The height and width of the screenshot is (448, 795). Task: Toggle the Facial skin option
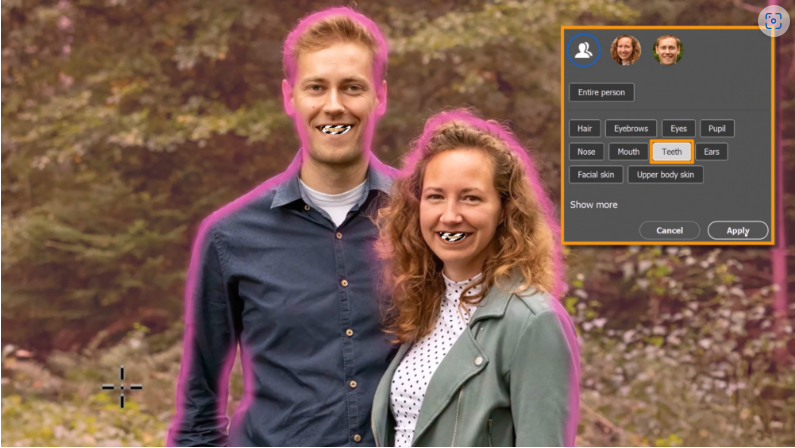(x=596, y=175)
